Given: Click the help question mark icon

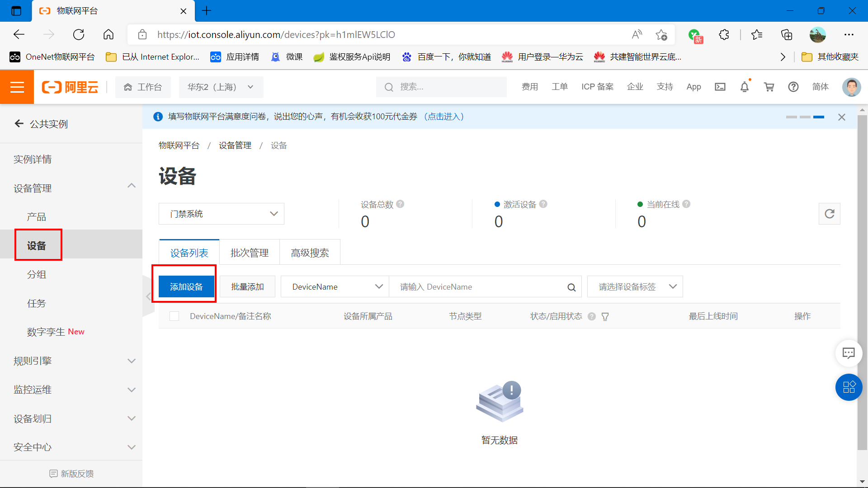Looking at the screenshot, I should click(793, 87).
